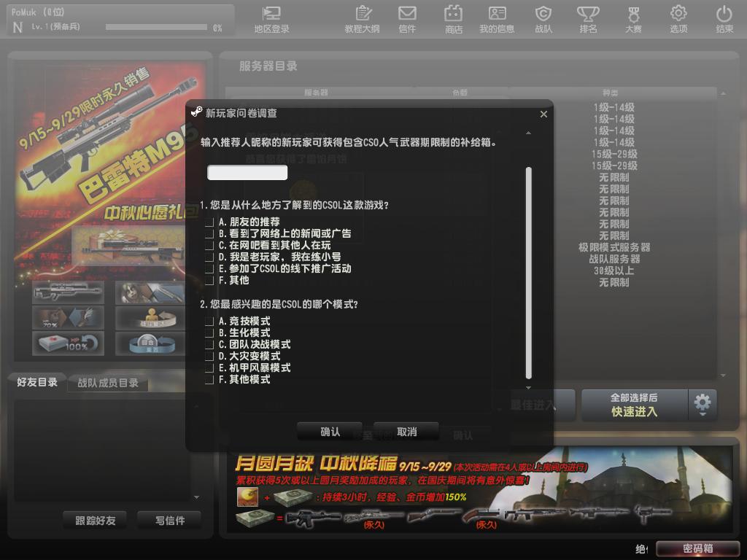This screenshot has width=747, height=560.
Task: Cancel the survey with 取消
Action: (406, 432)
